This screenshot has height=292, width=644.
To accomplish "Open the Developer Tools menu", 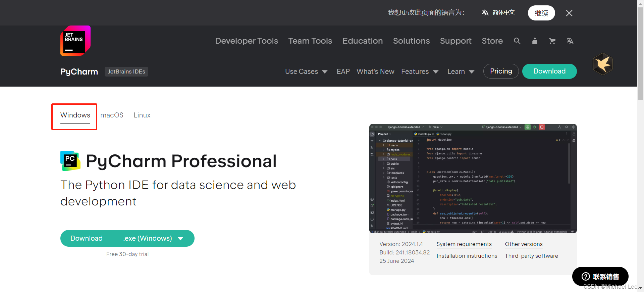I will (247, 41).
